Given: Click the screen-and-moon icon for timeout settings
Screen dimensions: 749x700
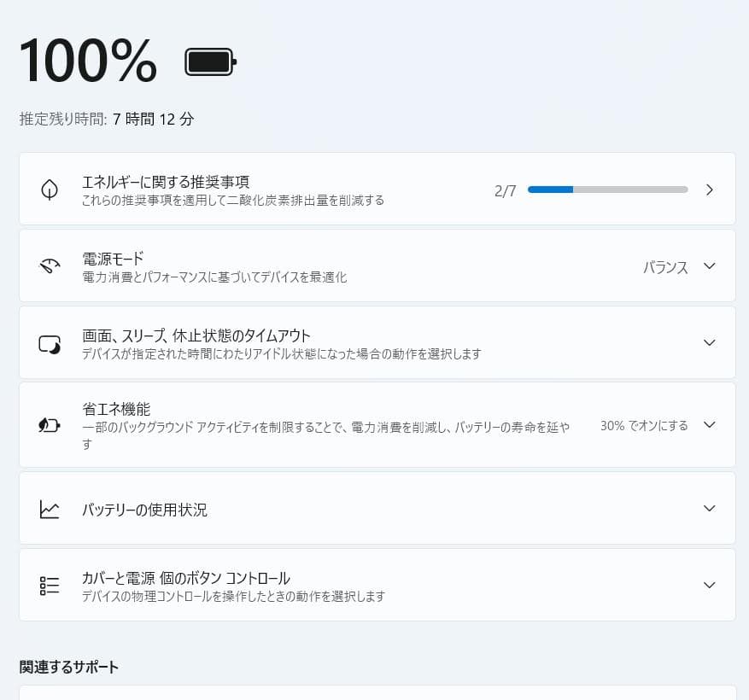Looking at the screenshot, I should 50,342.
